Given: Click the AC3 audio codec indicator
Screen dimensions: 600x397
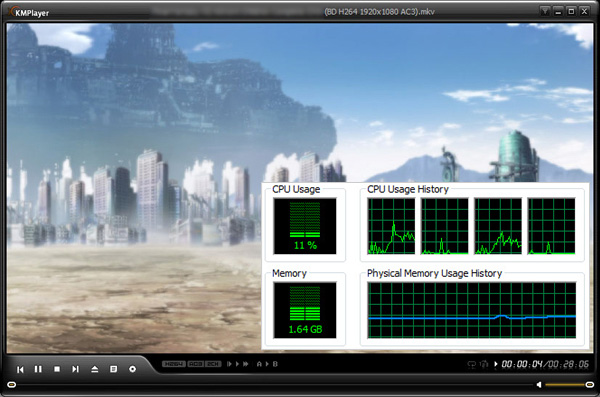Looking at the screenshot, I should click(196, 364).
